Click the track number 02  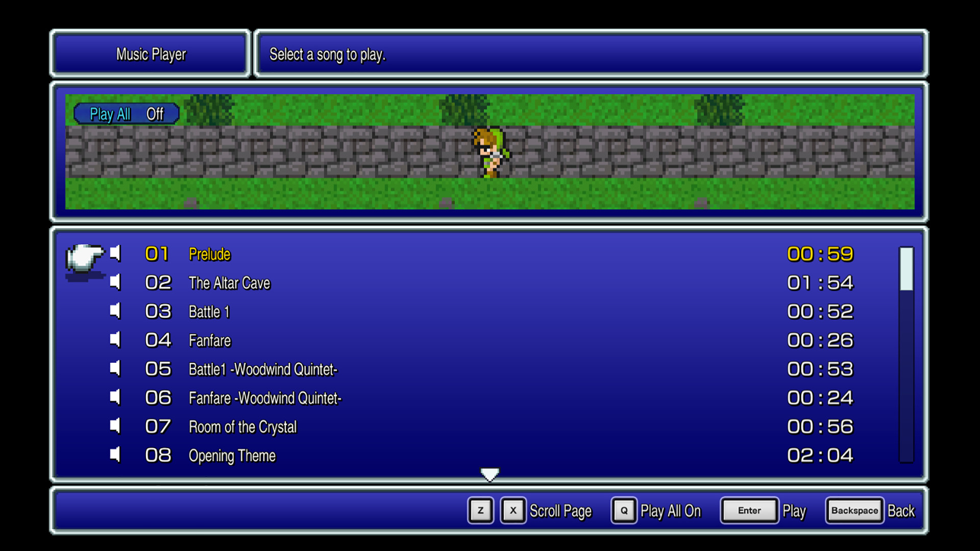(158, 283)
